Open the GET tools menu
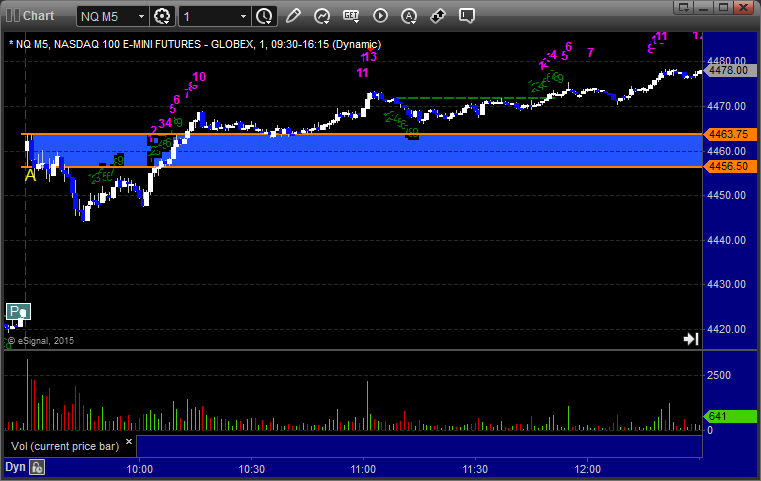761x481 pixels. click(351, 16)
